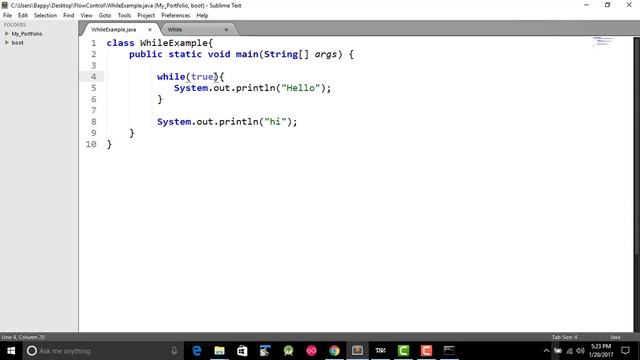
Task: Click the Cortana microphone icon
Action: pyautogui.click(x=174, y=351)
